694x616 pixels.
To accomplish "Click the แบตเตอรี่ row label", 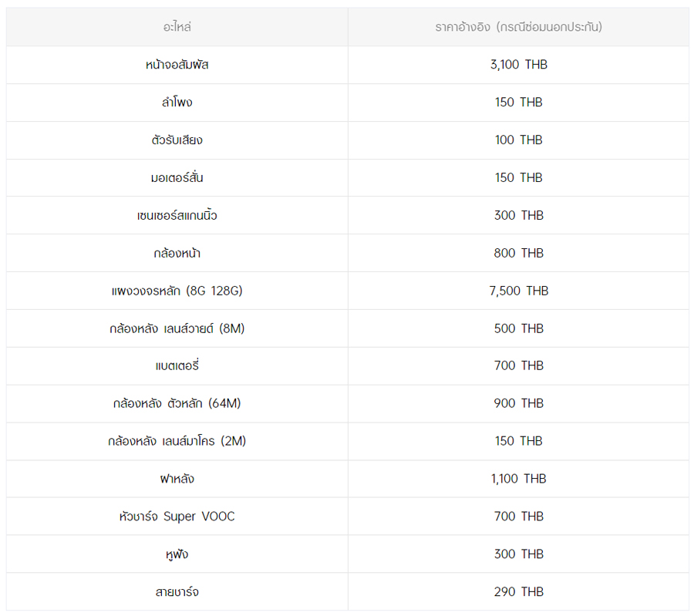I will point(177,366).
